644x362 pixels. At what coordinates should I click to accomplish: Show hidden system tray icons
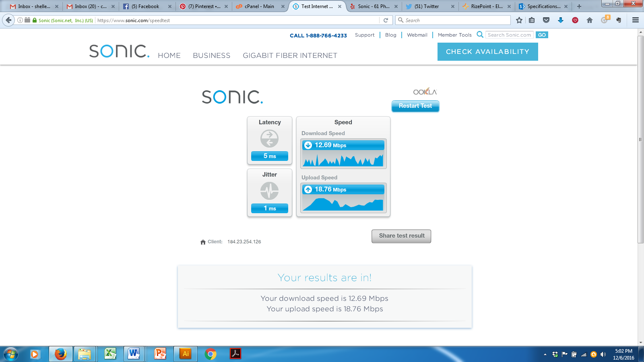click(545, 354)
